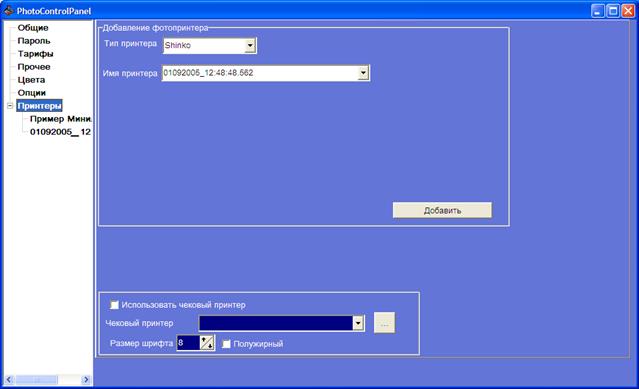Select the Пример Мини printer entry
Screen dimensions: 639x389
(x=60, y=119)
